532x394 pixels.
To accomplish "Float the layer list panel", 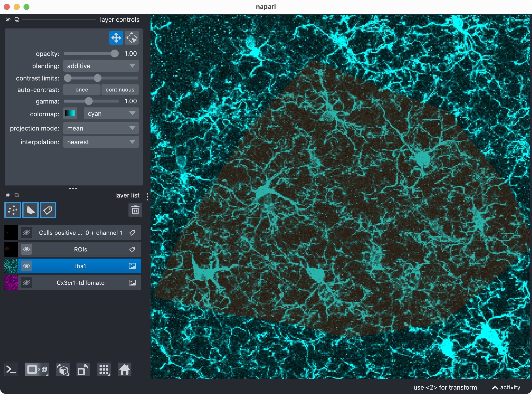I will (x=17, y=195).
